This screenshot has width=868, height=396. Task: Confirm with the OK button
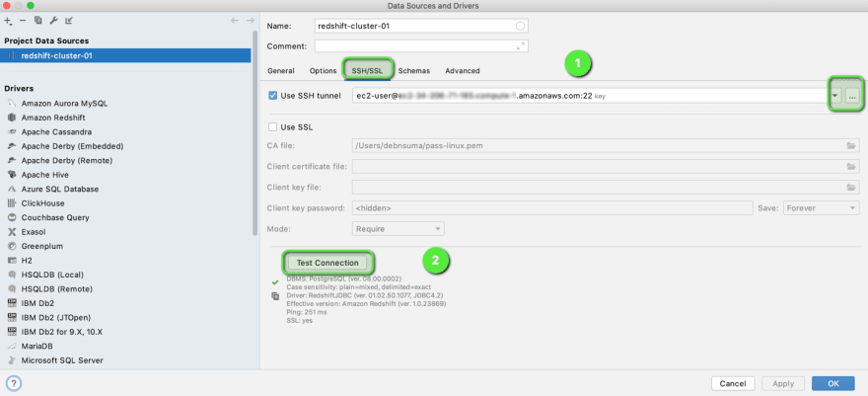tap(833, 383)
